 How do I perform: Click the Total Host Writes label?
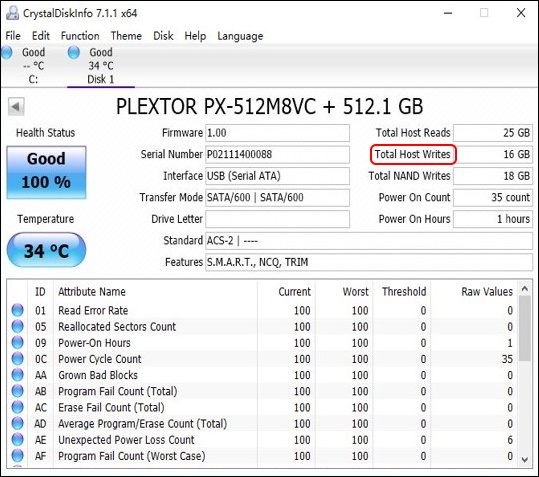(x=412, y=154)
